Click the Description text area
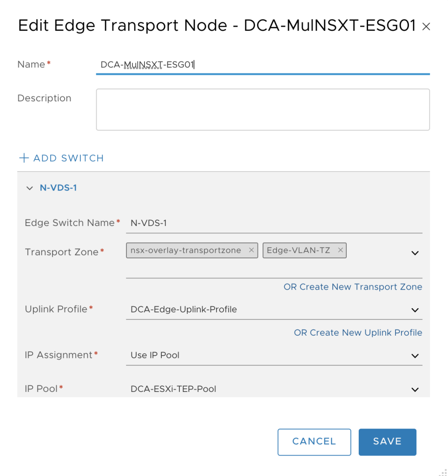 click(263, 110)
